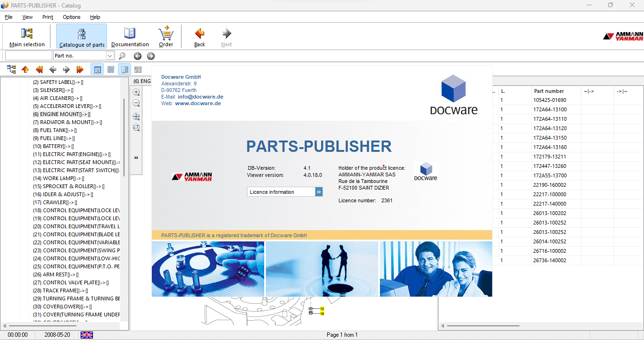Viewport: 644px width, 340px height.
Task: Go to previous with grey left arrow
Action: coord(53,70)
